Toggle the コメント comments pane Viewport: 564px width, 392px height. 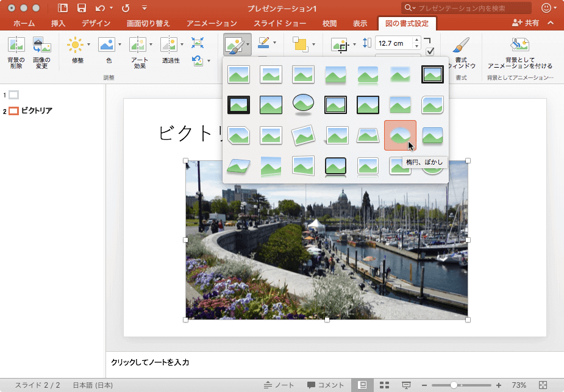326,385
